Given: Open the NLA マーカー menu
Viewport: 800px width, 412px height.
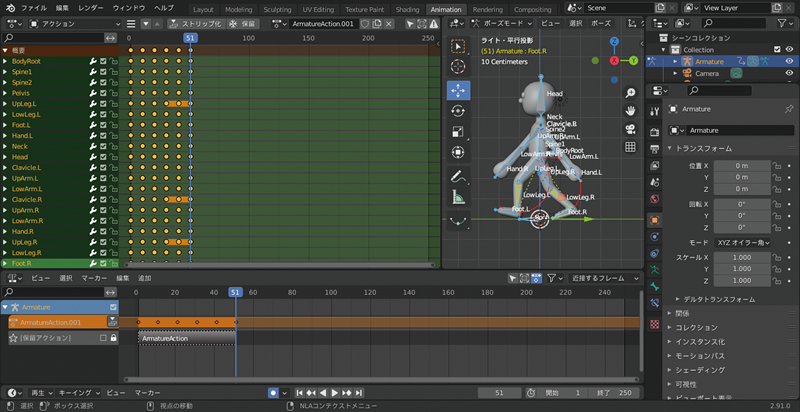Looking at the screenshot, I should (x=94, y=278).
